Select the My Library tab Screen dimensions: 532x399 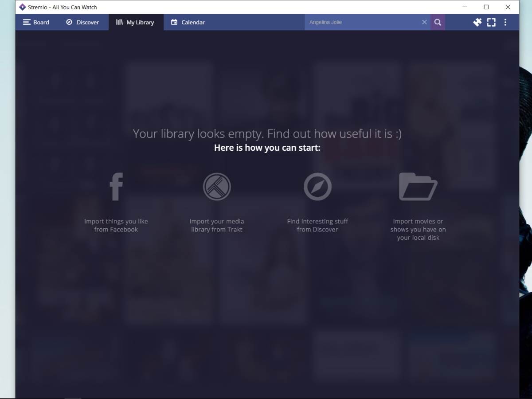135,22
